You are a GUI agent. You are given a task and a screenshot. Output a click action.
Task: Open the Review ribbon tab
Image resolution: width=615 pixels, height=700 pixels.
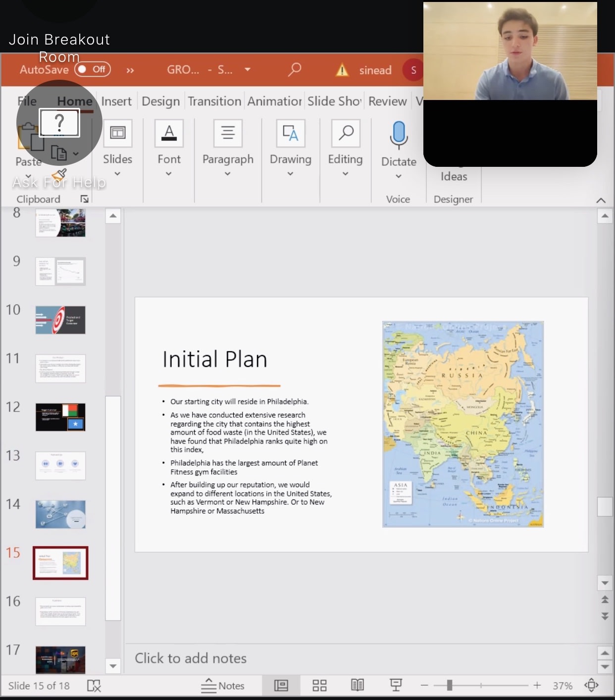tap(387, 101)
